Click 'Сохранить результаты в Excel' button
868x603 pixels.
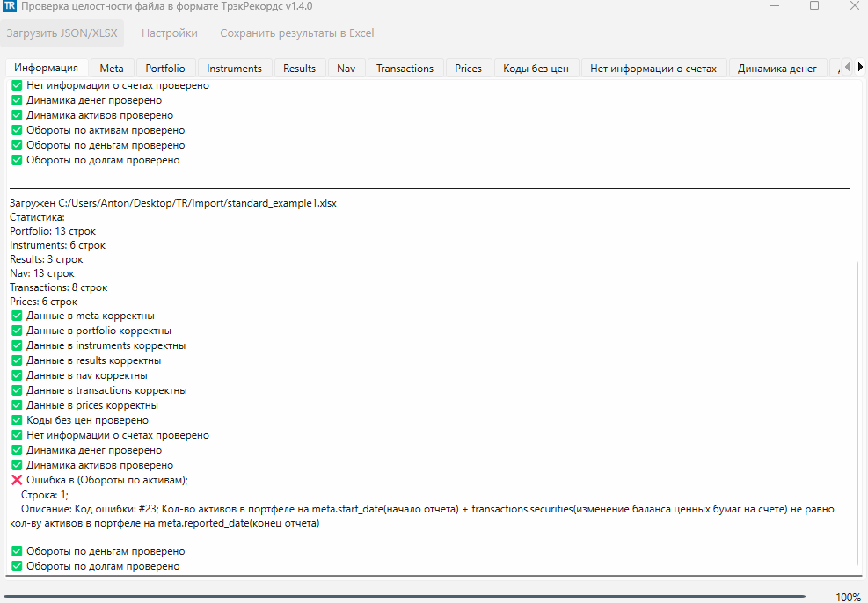(296, 33)
